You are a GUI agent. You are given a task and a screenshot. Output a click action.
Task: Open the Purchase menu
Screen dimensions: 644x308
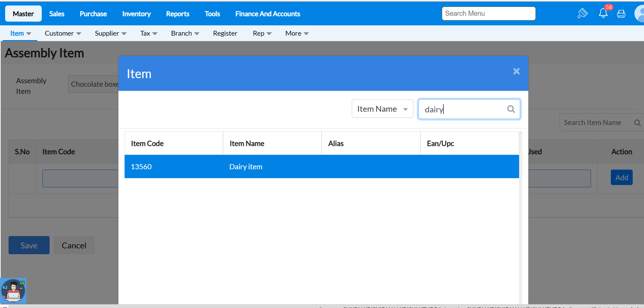coord(93,14)
